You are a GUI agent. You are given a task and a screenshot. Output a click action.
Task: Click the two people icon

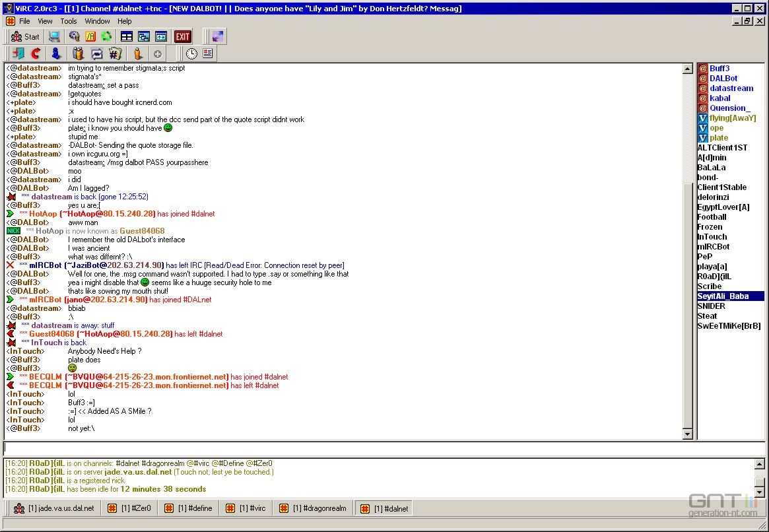(x=78, y=54)
